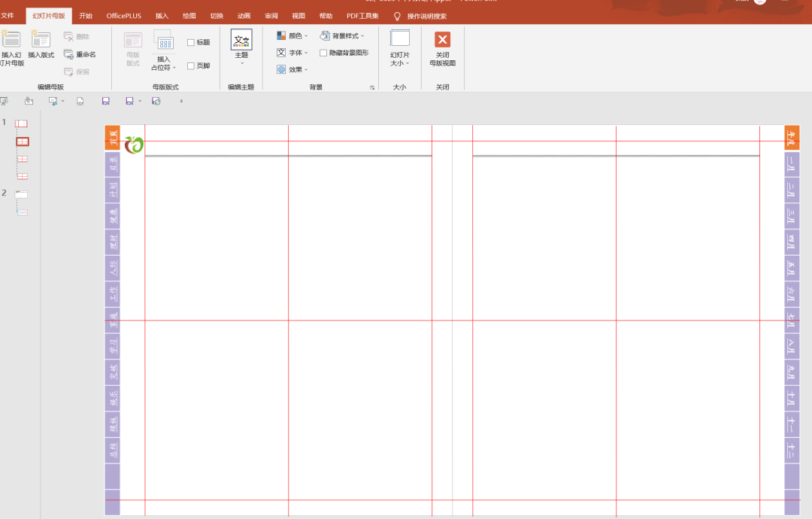Click the hand icon in quick access toolbar
The width and height of the screenshot is (812, 519).
click(x=29, y=101)
